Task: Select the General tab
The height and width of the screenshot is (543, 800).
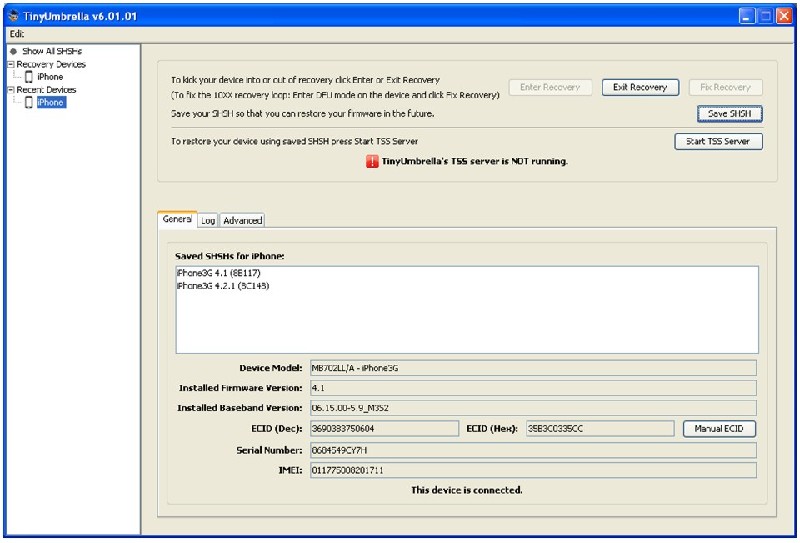Action: [177, 219]
